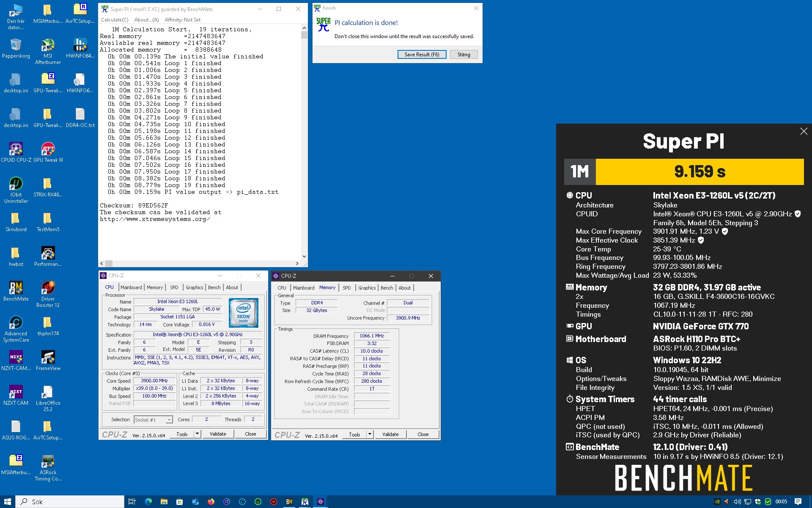Open Task View from taskbar
This screenshot has width=812, height=508.
coord(132,502)
